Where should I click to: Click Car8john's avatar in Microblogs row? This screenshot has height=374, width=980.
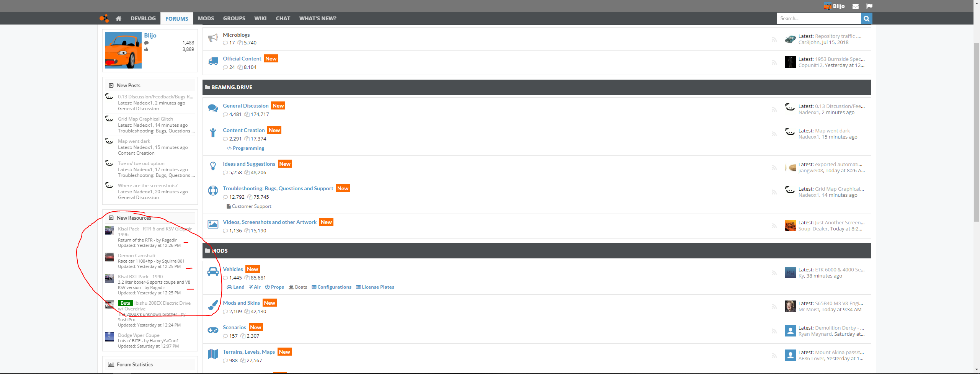[790, 39]
